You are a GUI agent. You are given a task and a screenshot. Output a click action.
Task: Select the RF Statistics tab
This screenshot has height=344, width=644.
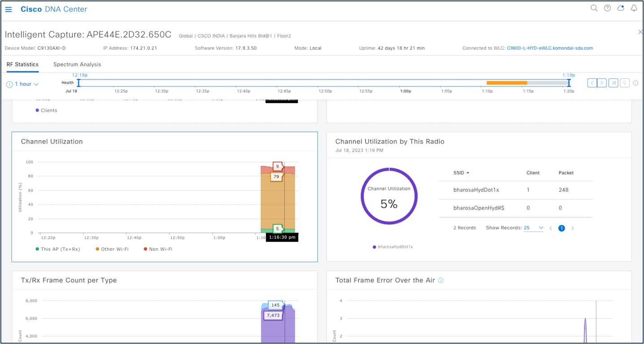(22, 65)
